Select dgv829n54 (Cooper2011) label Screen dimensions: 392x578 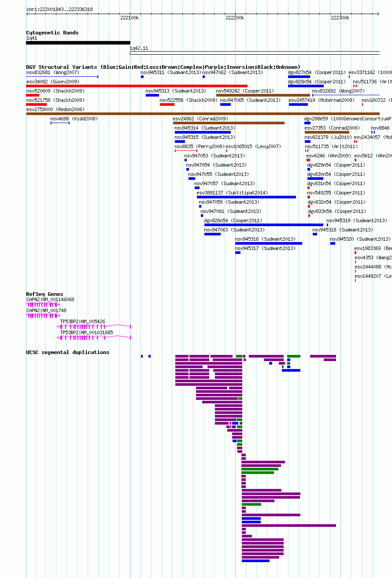[336, 165]
